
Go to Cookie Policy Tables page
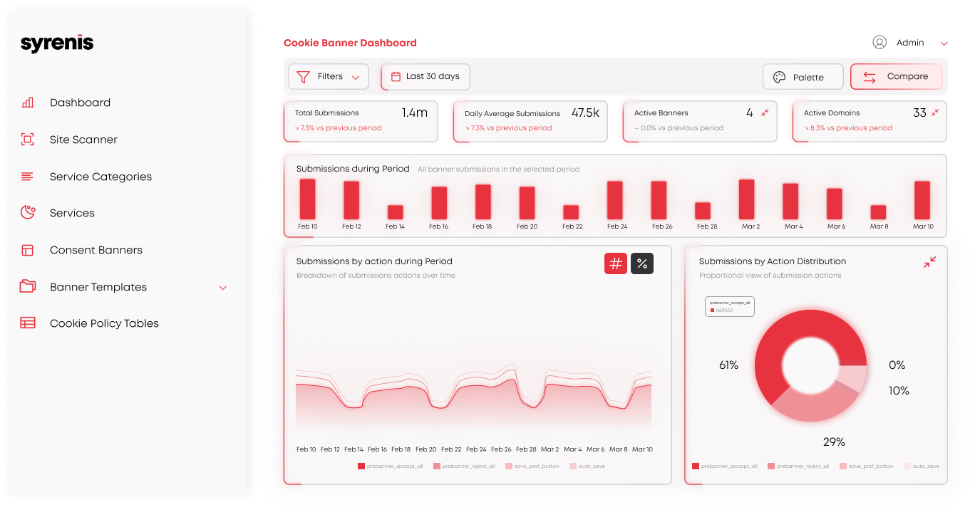[104, 323]
